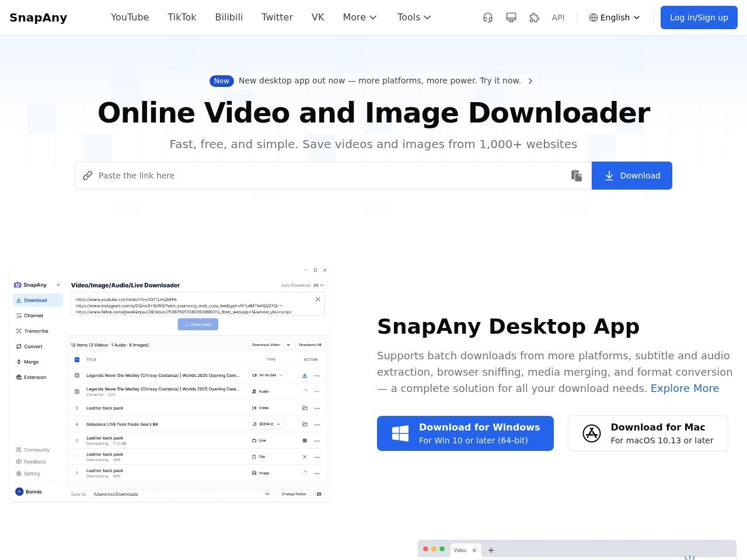Click Download for Windows button
Viewport: 747px width, 560px height.
pyautogui.click(x=465, y=433)
